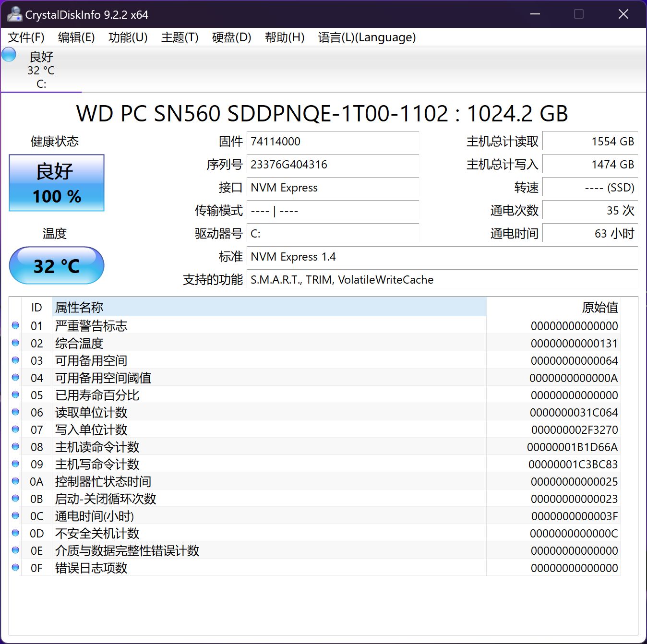Select the blue disk status orb for drive C:
Viewport: 647px width, 644px height.
point(9,54)
